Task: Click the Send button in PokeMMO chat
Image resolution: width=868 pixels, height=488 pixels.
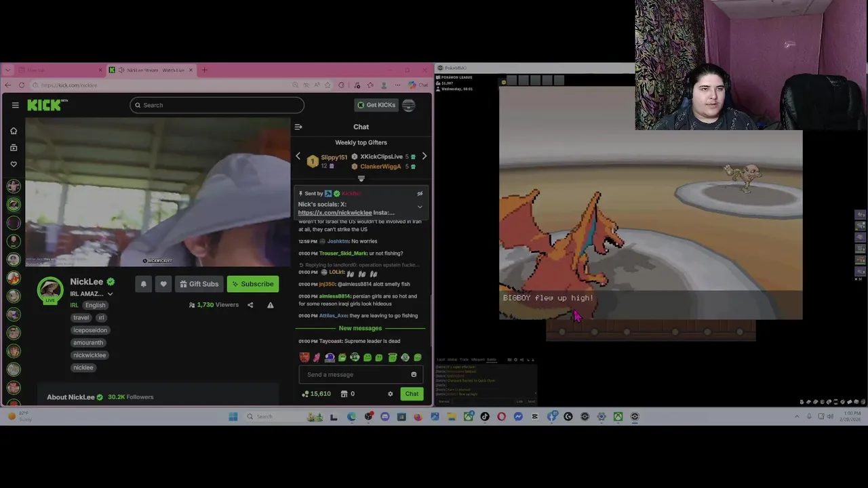Action: pos(531,401)
